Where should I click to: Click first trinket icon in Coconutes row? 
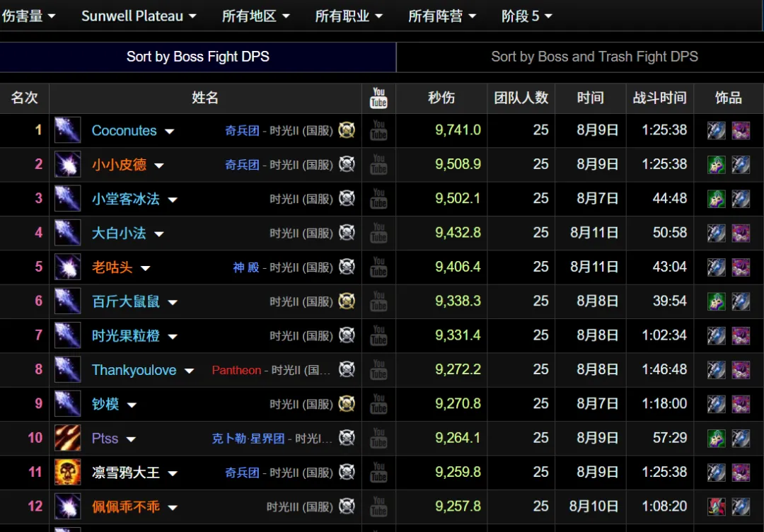[x=716, y=131]
